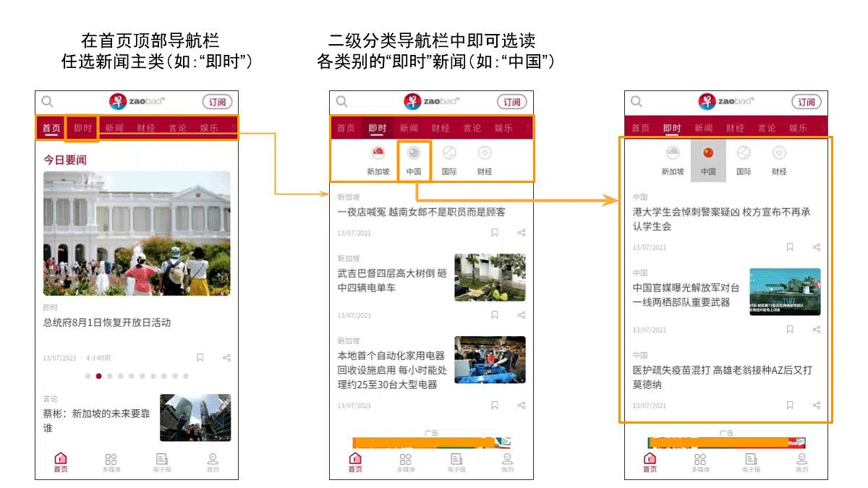Image resolution: width=868 pixels, height=488 pixels.
Task: Bookmark the 医护疏失疫苗混打 article
Action: (x=790, y=405)
